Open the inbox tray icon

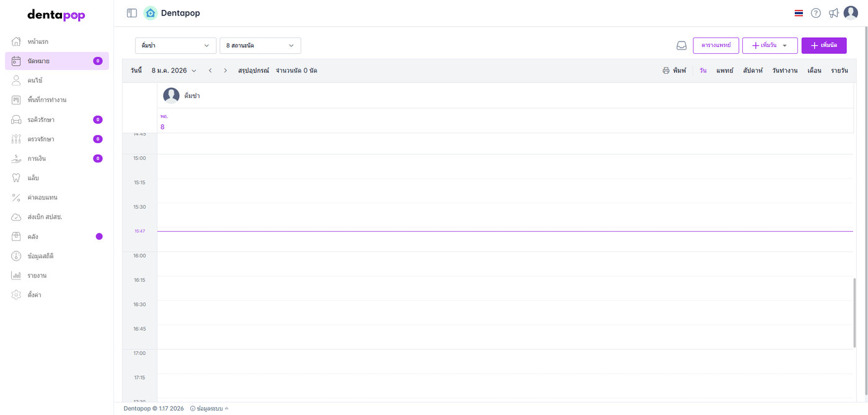click(681, 45)
